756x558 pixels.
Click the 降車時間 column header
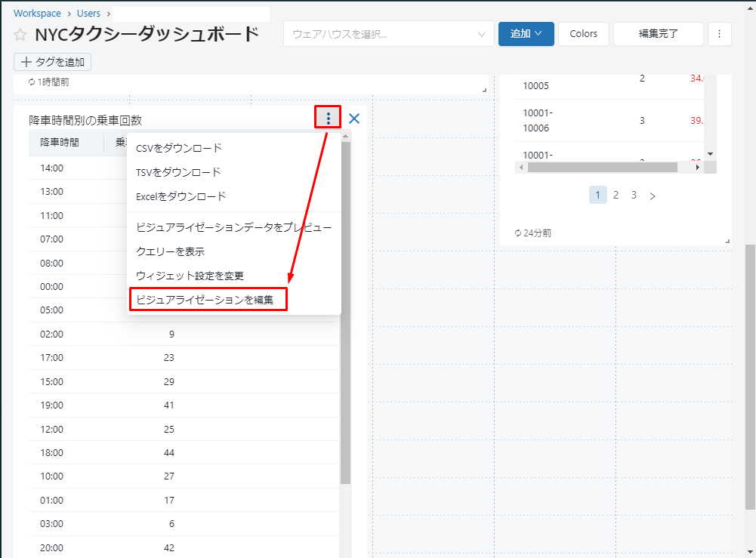coord(61,142)
